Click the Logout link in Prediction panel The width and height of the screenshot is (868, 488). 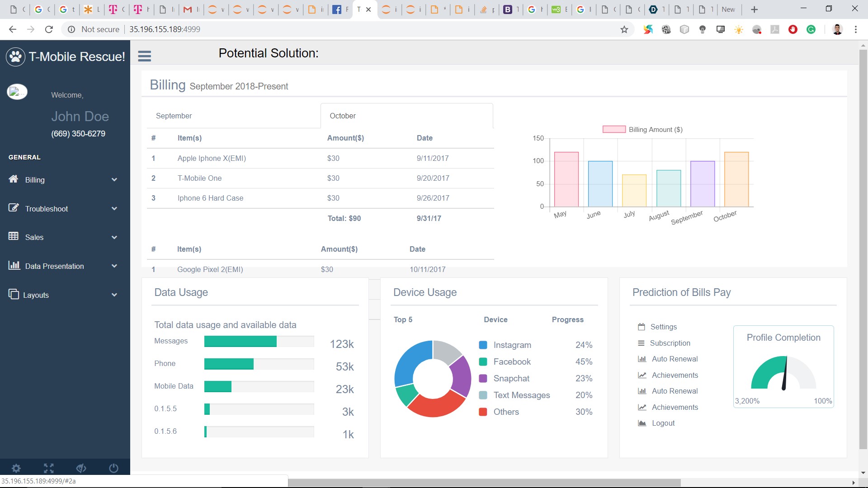pyautogui.click(x=663, y=423)
